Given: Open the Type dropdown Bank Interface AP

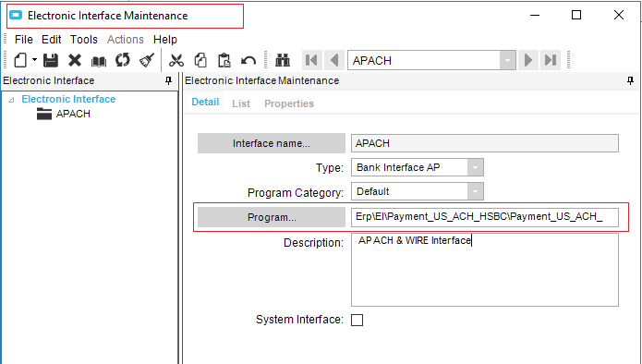Looking at the screenshot, I should point(476,167).
